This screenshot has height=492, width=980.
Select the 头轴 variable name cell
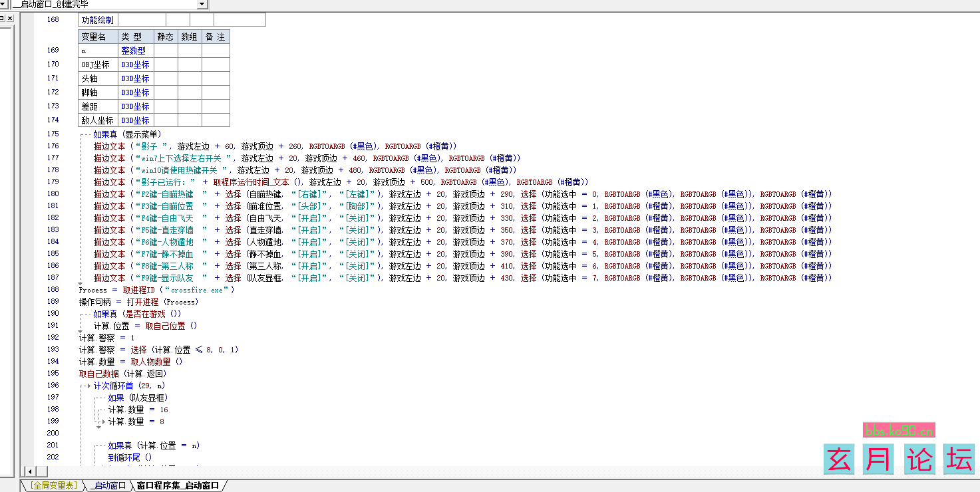click(98, 78)
